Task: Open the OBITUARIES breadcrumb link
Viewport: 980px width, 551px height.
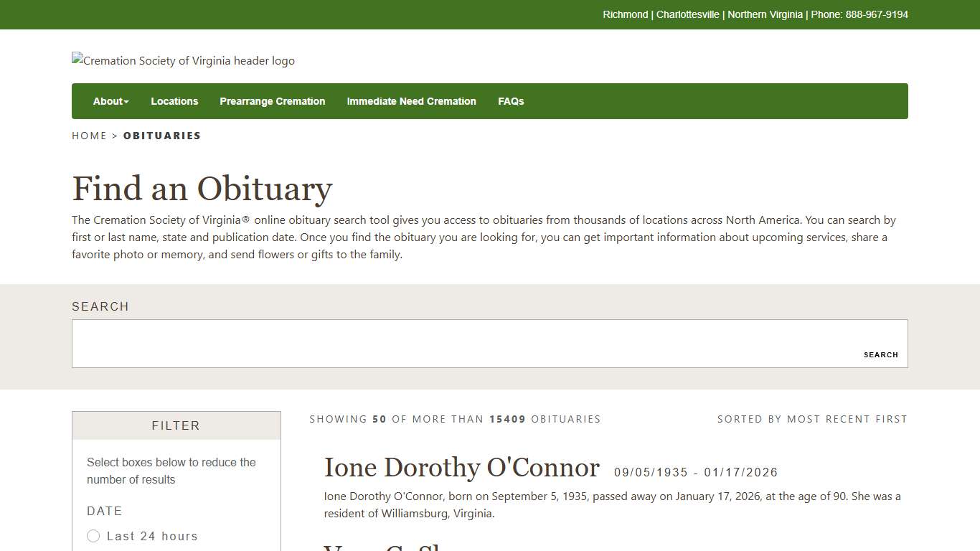Action: click(162, 136)
